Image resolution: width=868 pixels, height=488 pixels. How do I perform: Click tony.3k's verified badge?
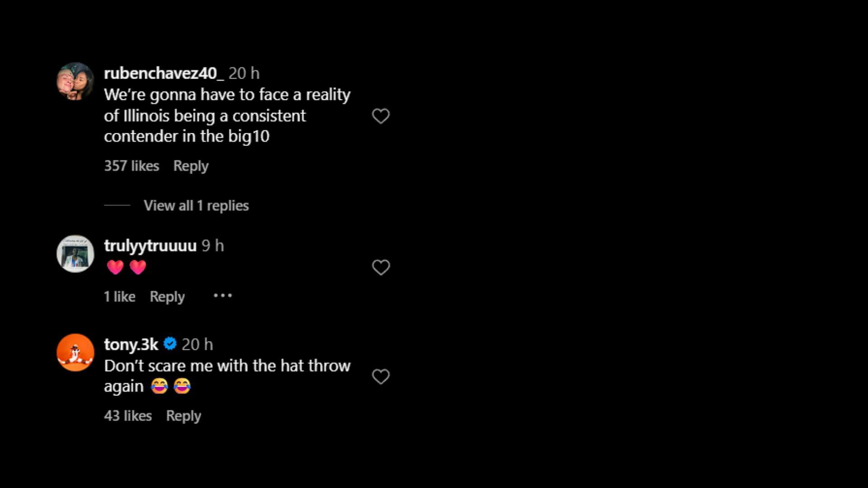[170, 344]
